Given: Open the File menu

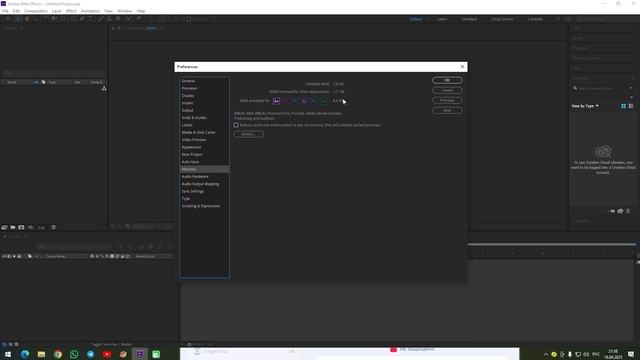Looking at the screenshot, I should point(5,11).
